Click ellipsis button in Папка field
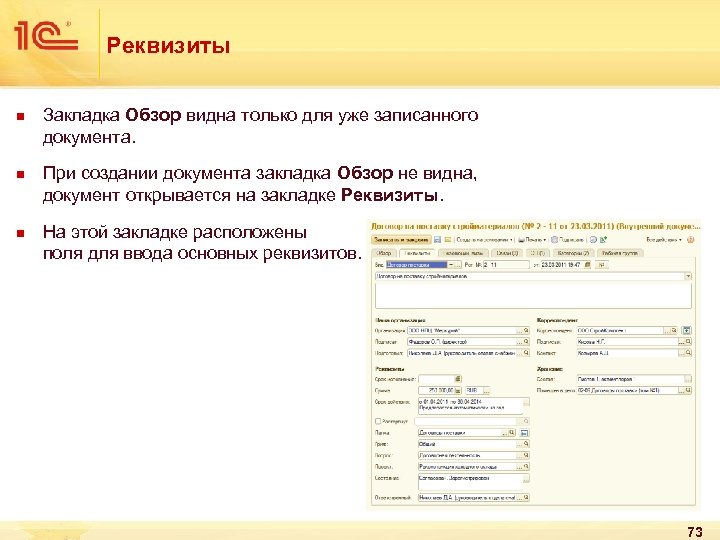Screen dimensions: 720x540 tap(505, 433)
